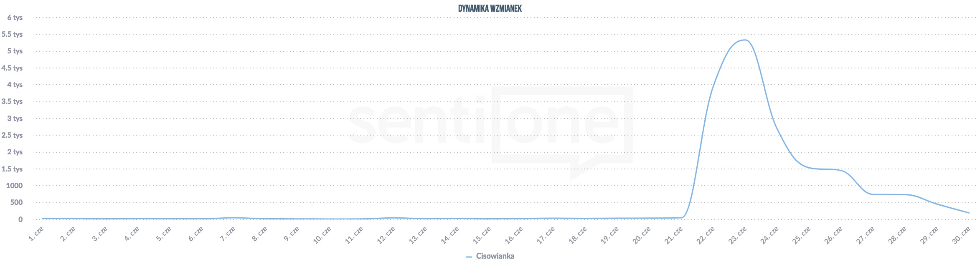Click the 0 y-axis label
980x267 pixels.
pos(20,219)
